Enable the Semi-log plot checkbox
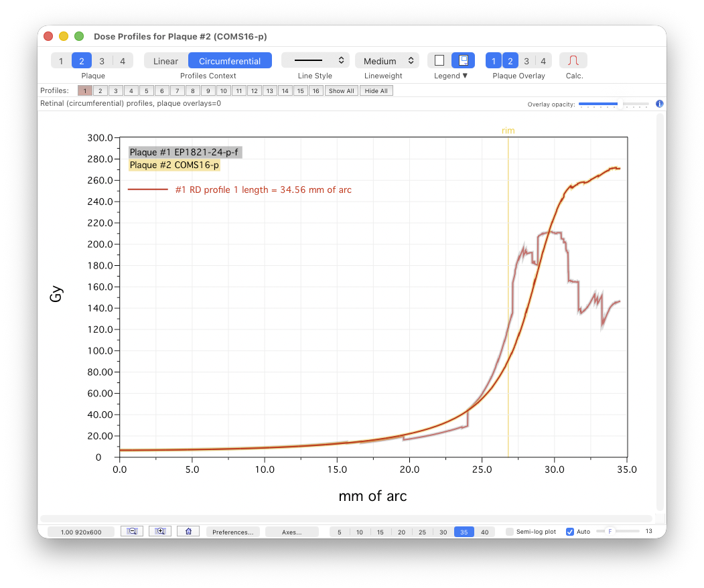 point(510,532)
